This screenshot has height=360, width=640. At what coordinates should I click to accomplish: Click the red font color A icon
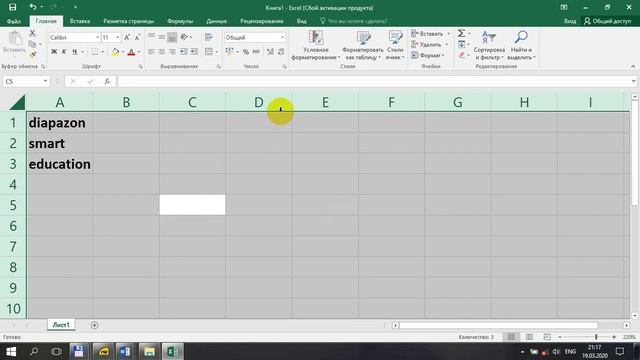[x=131, y=52]
